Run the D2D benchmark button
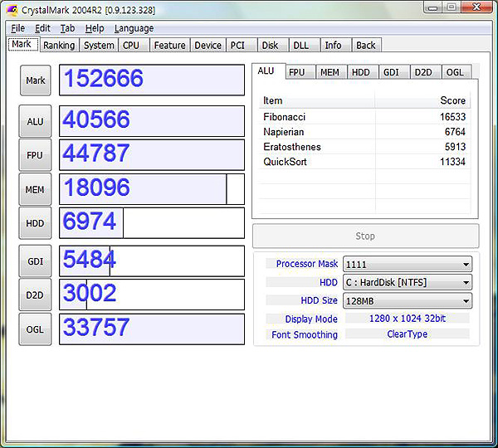The width and height of the screenshot is (498, 448). click(35, 295)
